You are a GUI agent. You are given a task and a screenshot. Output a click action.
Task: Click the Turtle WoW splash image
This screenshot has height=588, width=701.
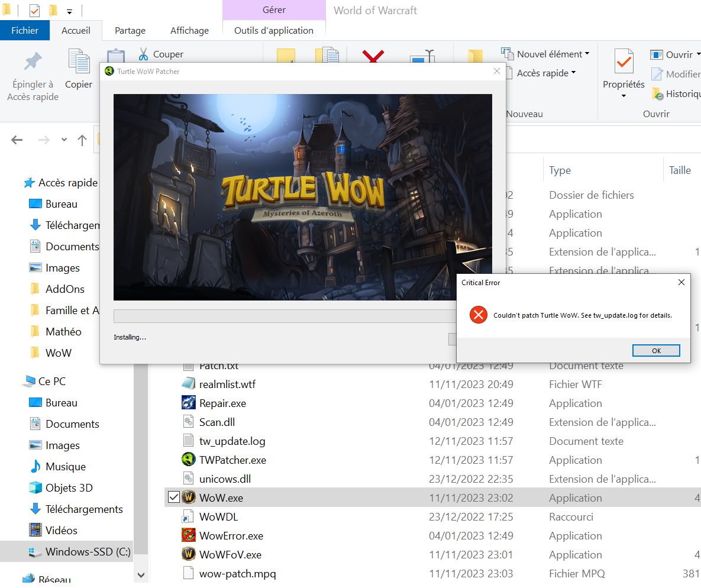303,197
